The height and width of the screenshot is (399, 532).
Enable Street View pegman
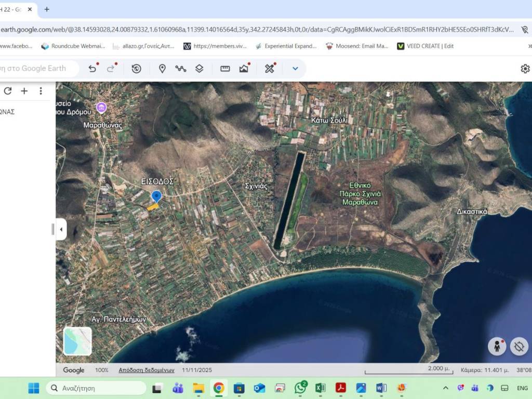pyautogui.click(x=497, y=347)
